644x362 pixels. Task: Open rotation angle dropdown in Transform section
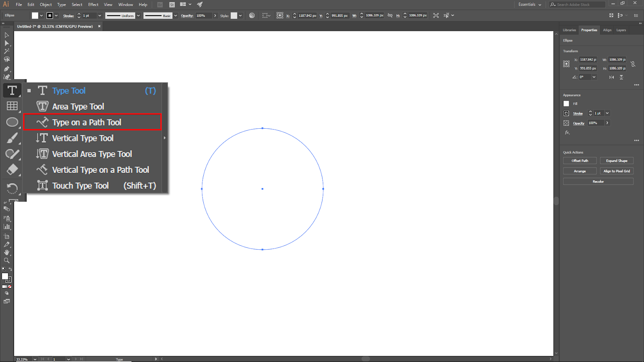pyautogui.click(x=594, y=77)
